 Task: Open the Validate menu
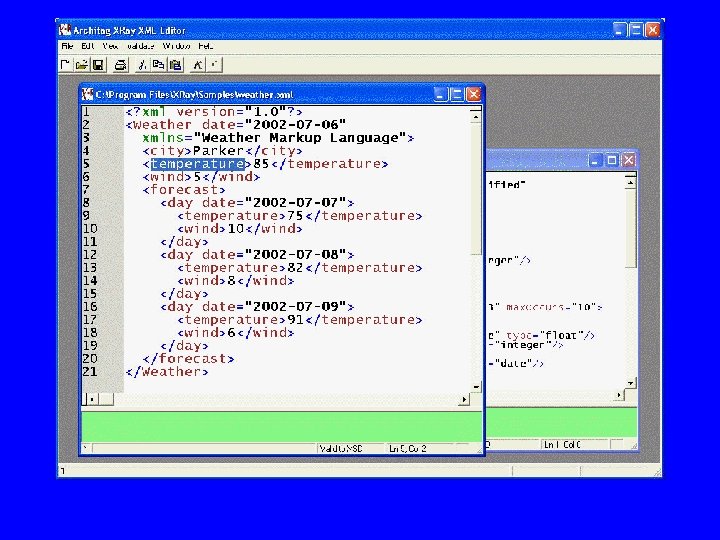(x=141, y=46)
